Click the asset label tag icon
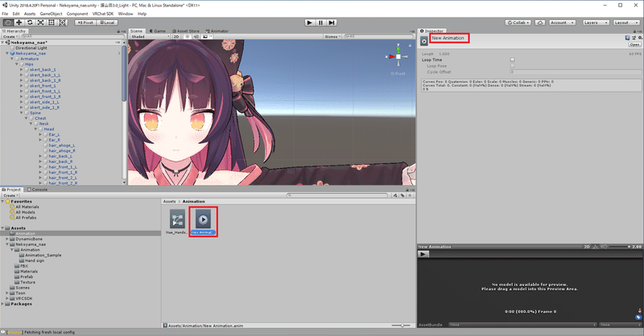Viewport: 644px width, 336px height. (638, 318)
